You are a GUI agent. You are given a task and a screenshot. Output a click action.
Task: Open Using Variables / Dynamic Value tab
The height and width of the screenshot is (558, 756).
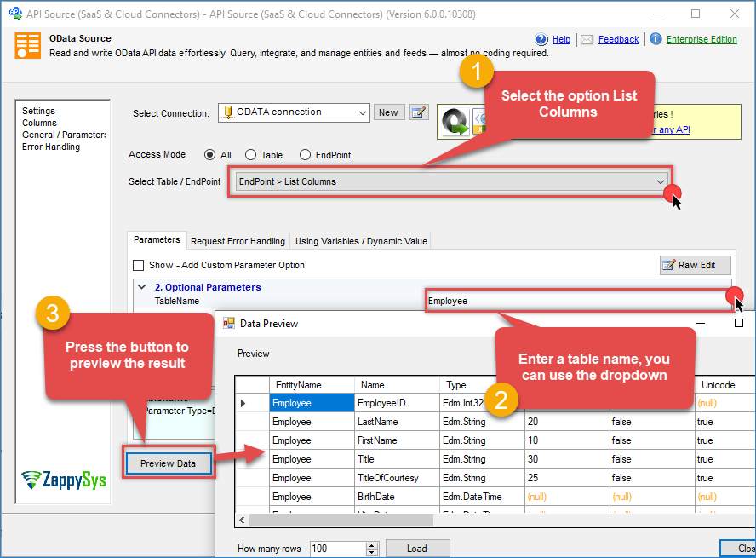coord(361,241)
